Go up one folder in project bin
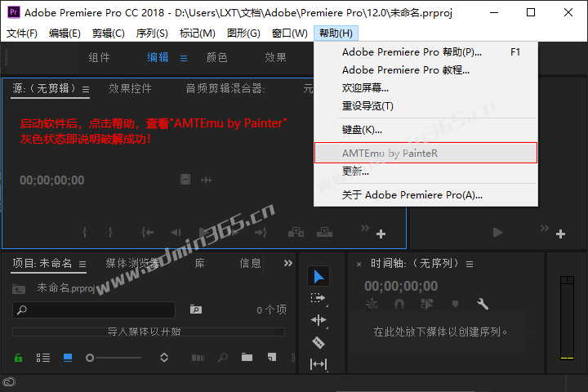The image size is (588, 392). [x=18, y=289]
